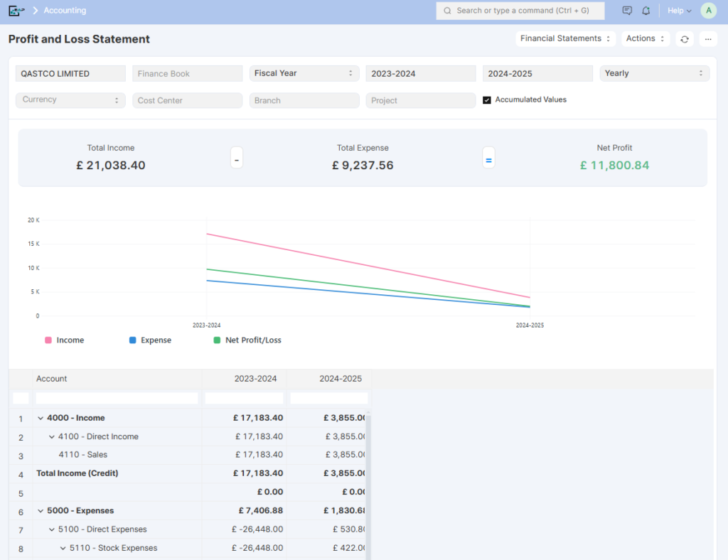
Task: Click the 2023-2024 start year field
Action: [x=421, y=73]
